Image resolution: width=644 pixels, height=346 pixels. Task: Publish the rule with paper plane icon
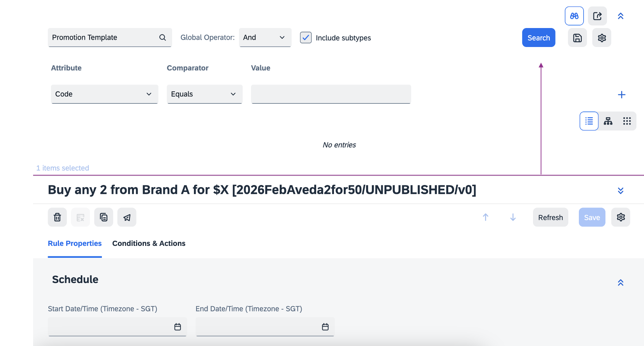point(127,217)
